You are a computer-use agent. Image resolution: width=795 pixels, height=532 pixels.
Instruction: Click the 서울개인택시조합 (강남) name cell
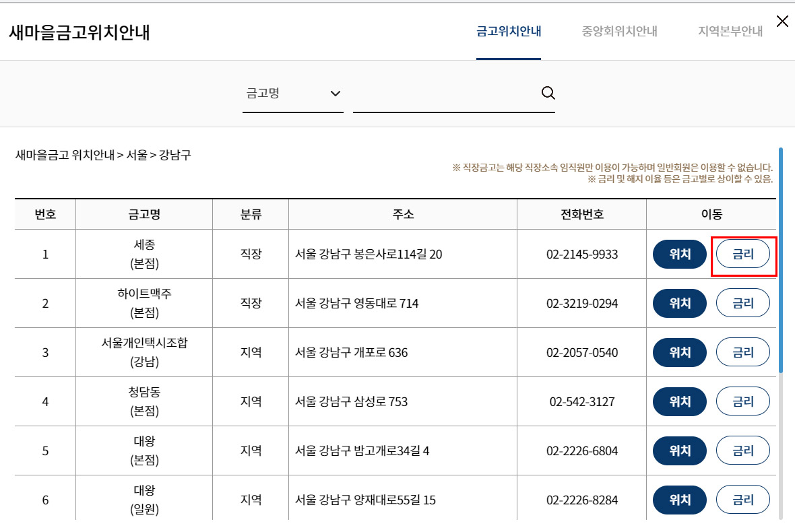[144, 353]
